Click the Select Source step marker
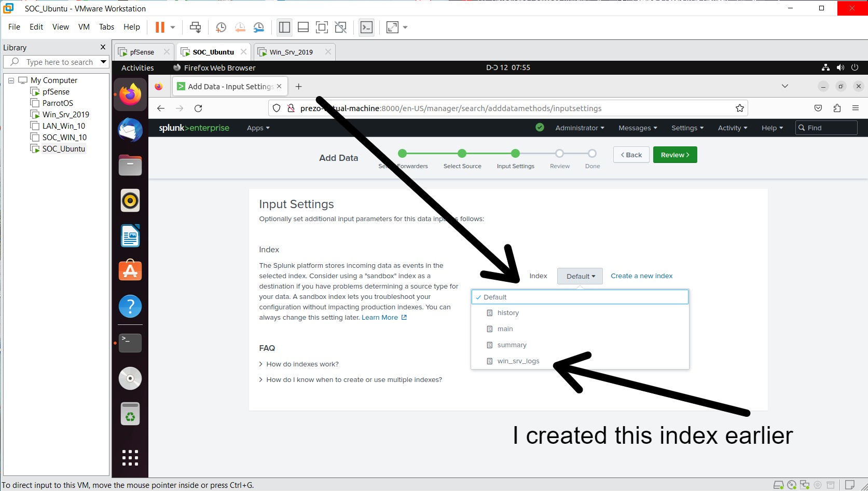 point(462,153)
